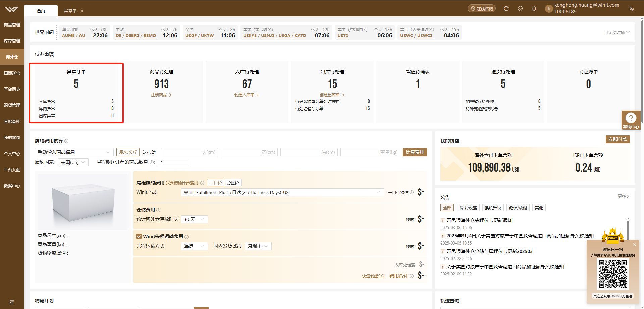Click 注册商品 link

(161, 95)
